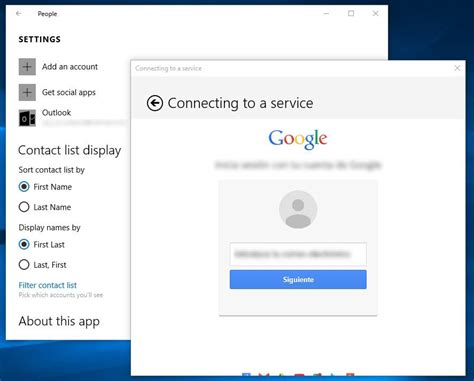The image size is (474, 381).
Task: Open Filter contact list link
Action: tap(48, 285)
